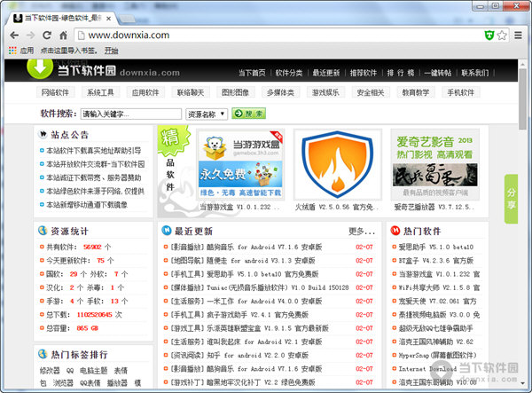Viewport: 532px width, 393px height.
Task: Click the 开始 link in bookmarks bar
Action: point(112,51)
